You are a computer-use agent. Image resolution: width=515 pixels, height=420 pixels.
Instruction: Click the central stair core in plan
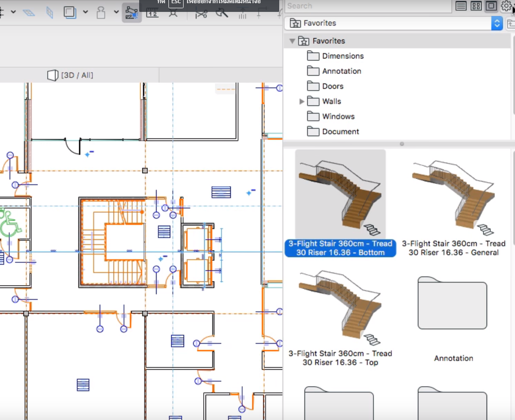(113, 242)
